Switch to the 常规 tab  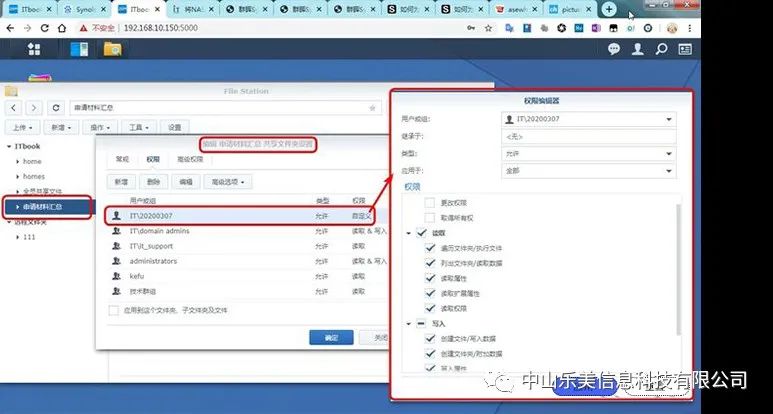tap(122, 159)
